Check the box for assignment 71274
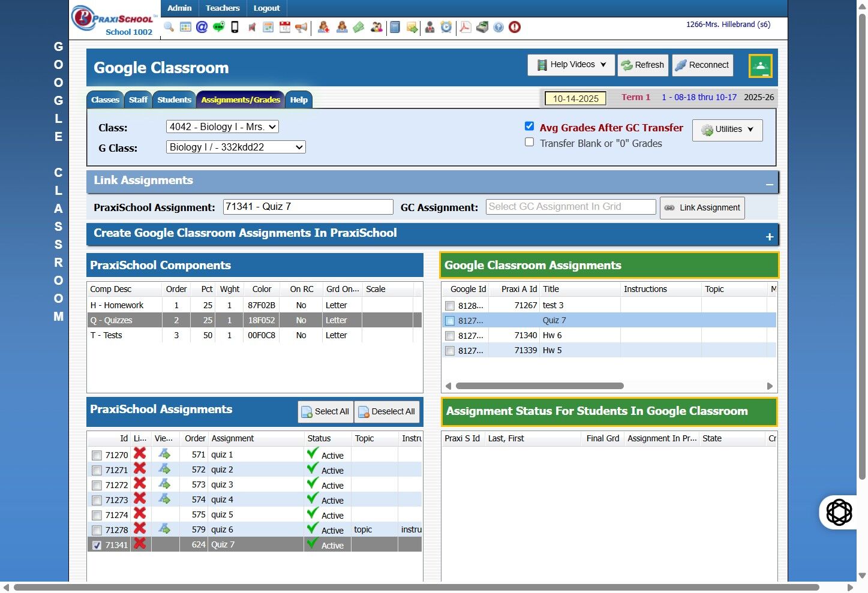This screenshot has width=868, height=593. tap(97, 515)
